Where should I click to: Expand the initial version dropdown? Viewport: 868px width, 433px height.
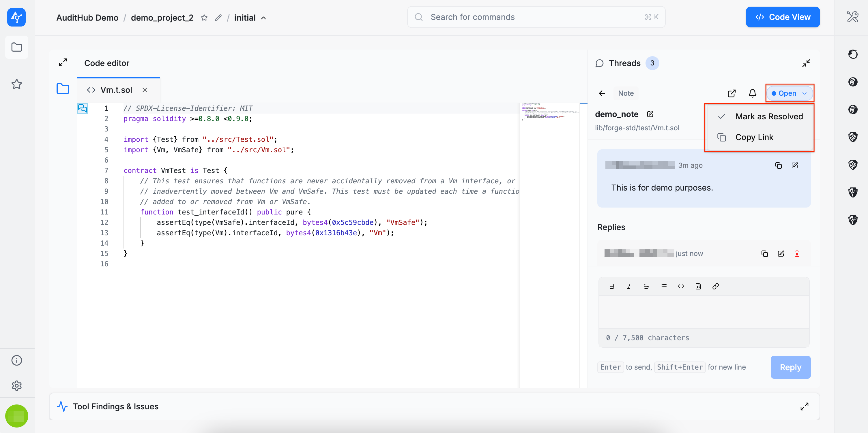263,18
